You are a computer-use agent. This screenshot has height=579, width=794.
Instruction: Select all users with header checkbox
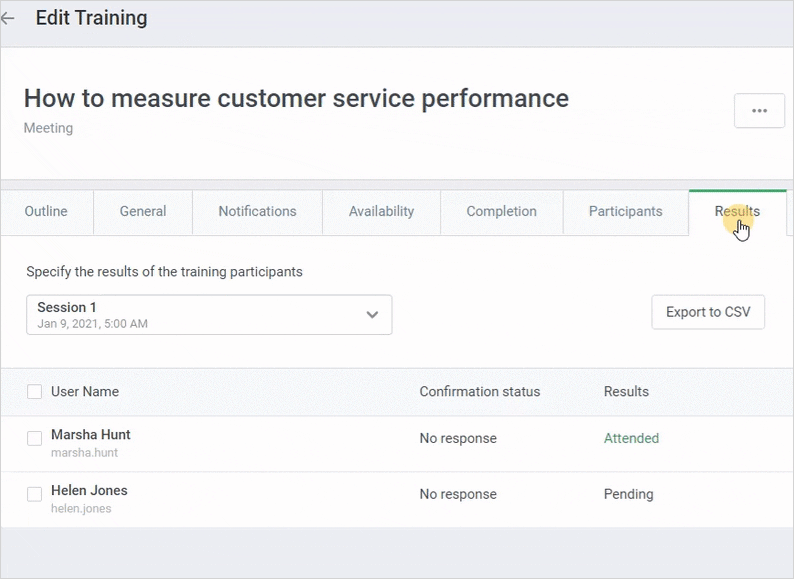(35, 392)
